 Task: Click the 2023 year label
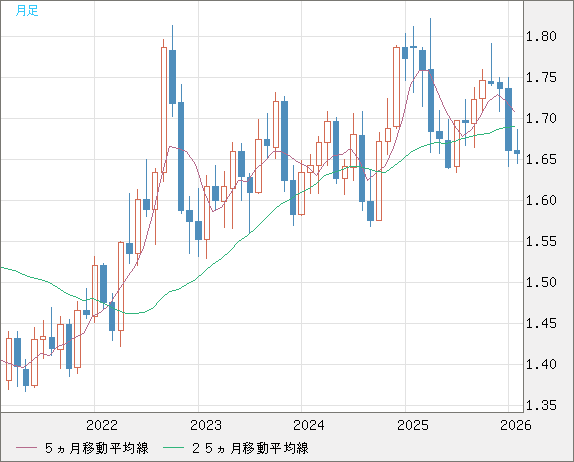point(206,425)
